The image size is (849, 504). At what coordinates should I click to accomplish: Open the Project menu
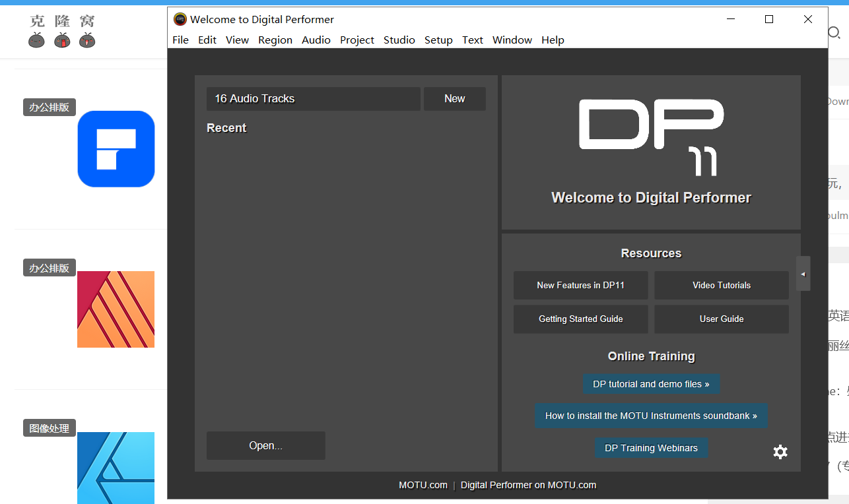[x=357, y=40]
